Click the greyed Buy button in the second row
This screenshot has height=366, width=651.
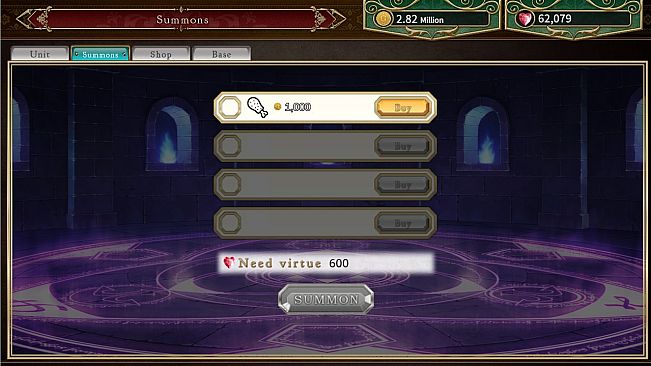point(403,146)
